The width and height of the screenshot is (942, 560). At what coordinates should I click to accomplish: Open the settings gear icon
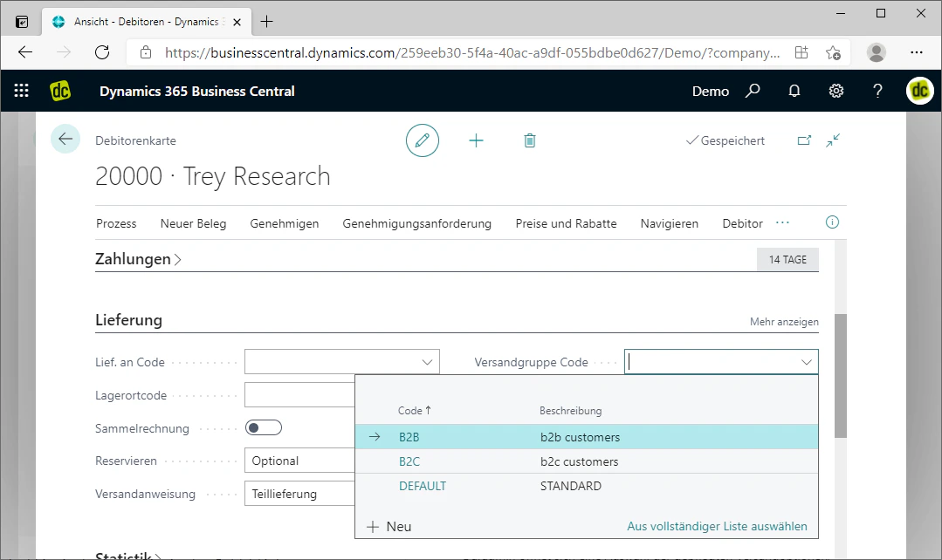(836, 91)
